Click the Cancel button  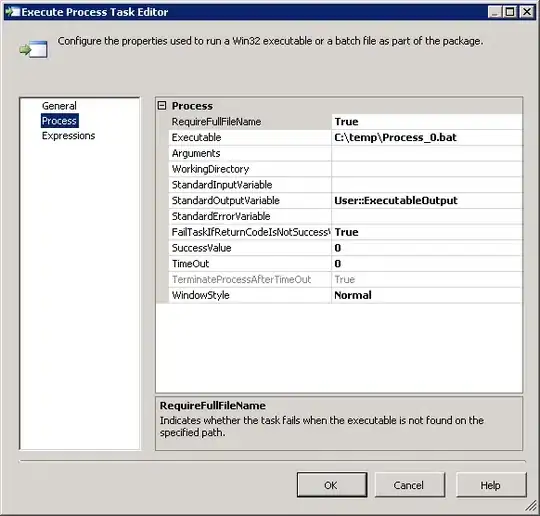[x=409, y=485]
